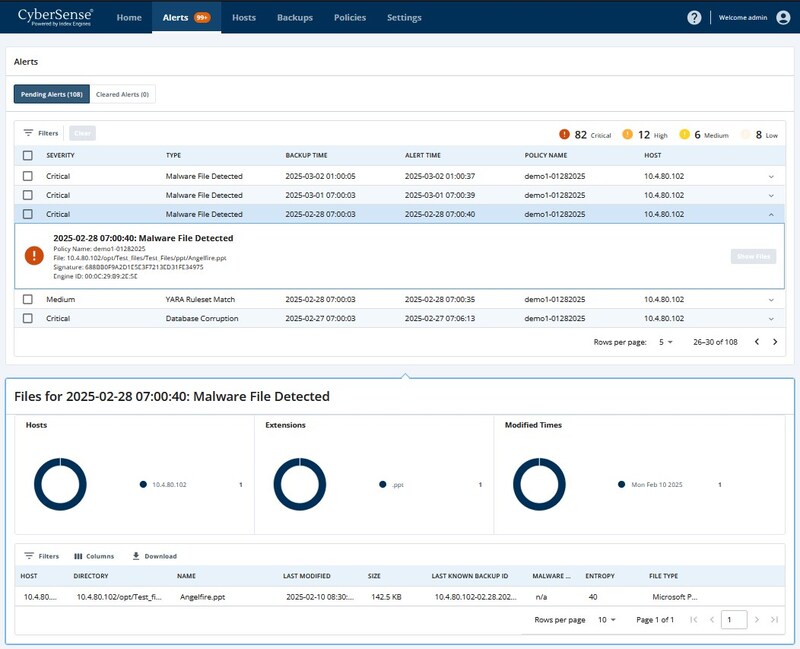Sort alerts by ALERT TIME column
The image size is (800, 649).
[423, 155]
